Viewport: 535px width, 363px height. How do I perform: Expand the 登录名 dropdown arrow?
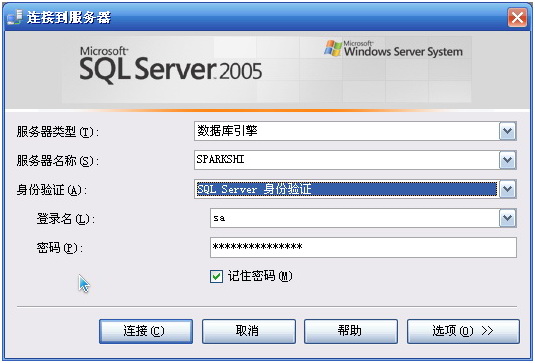508,218
